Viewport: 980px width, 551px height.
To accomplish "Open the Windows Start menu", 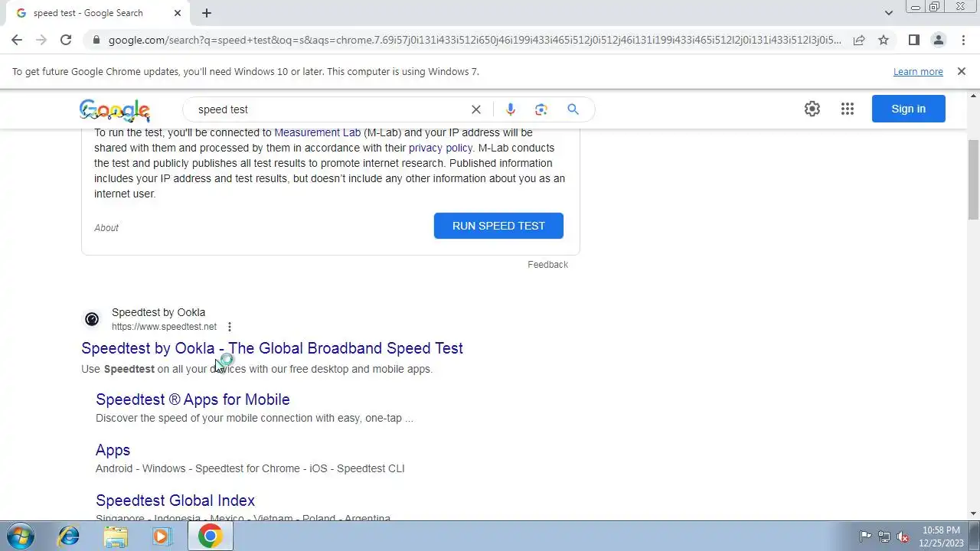I will click(x=21, y=536).
